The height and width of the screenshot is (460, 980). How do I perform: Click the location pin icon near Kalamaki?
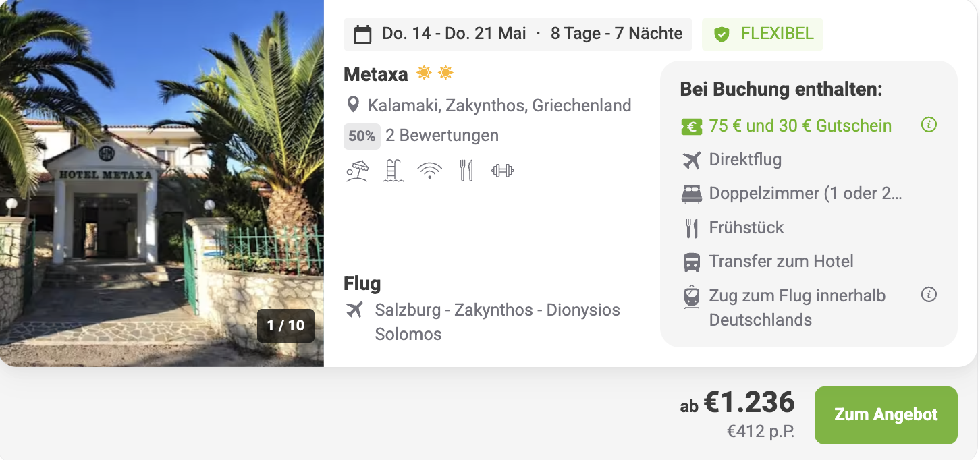click(x=352, y=105)
